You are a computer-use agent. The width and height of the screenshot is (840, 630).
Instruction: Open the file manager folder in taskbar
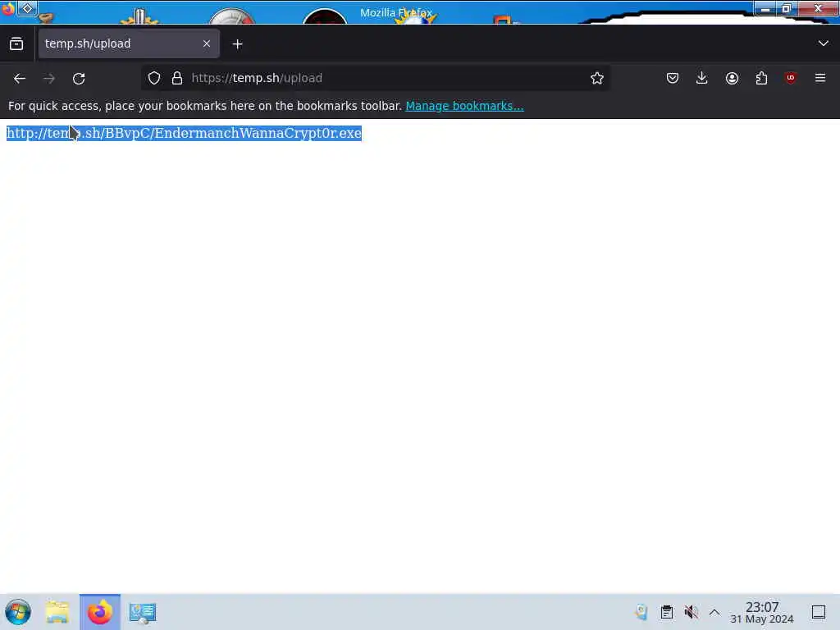[57, 612]
